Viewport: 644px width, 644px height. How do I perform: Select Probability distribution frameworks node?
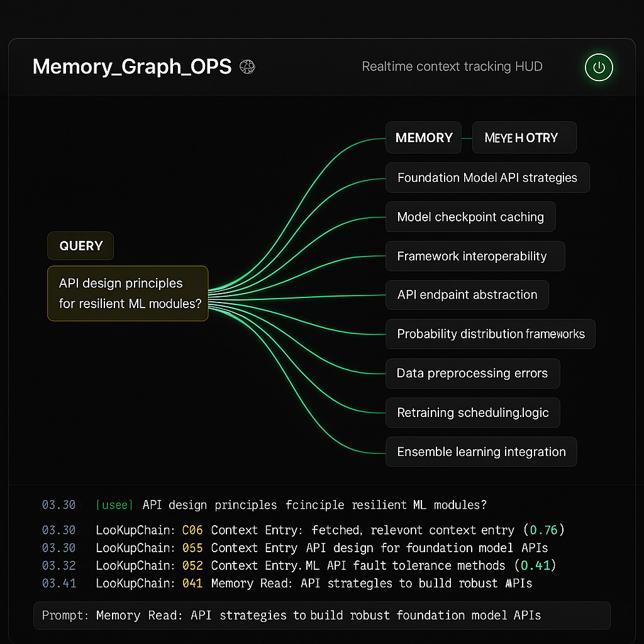click(x=491, y=334)
